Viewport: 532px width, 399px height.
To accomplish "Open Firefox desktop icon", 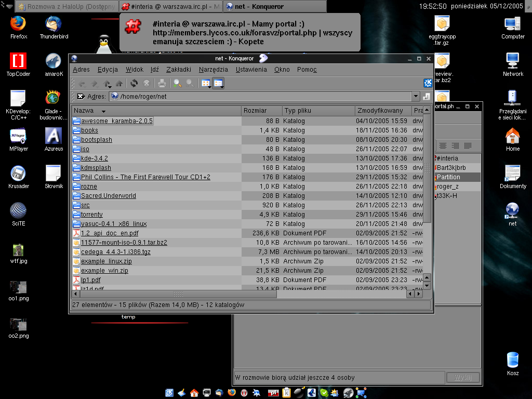I will coord(19,28).
